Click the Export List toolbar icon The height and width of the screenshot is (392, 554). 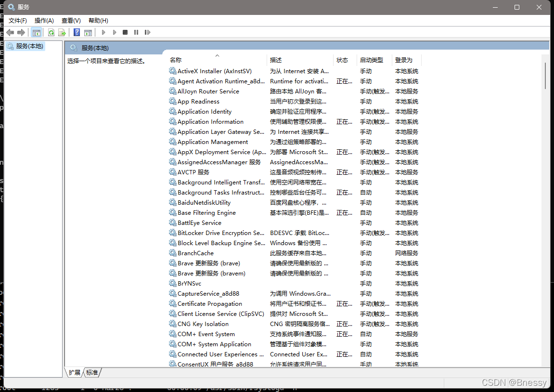(x=62, y=33)
